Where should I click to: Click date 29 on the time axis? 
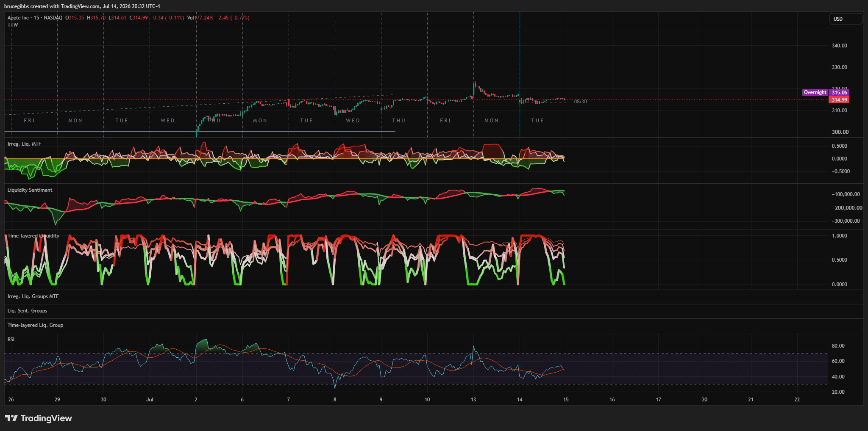[57, 400]
